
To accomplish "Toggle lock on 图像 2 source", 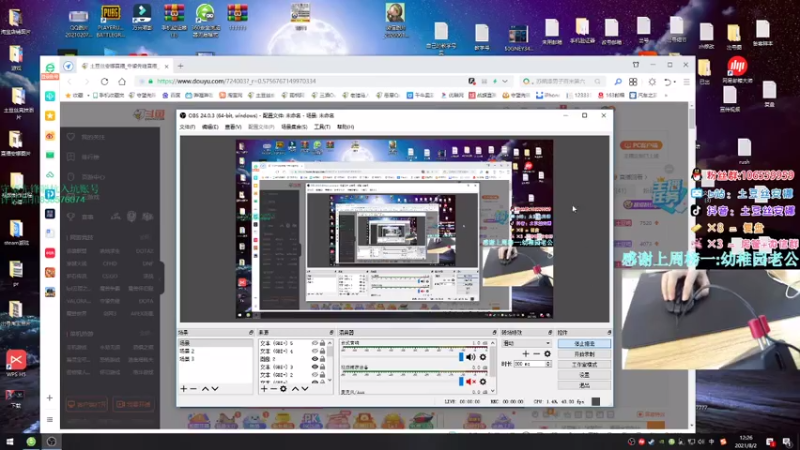I will 322,359.
